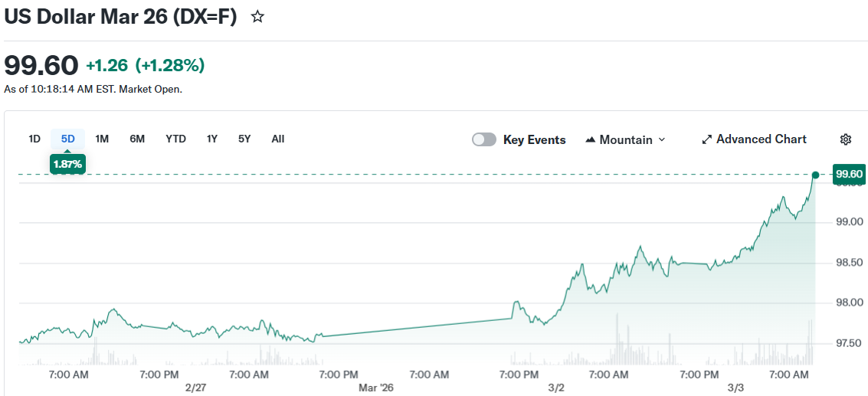Switch to the 1M range
This screenshot has width=868, height=396.
point(102,139)
